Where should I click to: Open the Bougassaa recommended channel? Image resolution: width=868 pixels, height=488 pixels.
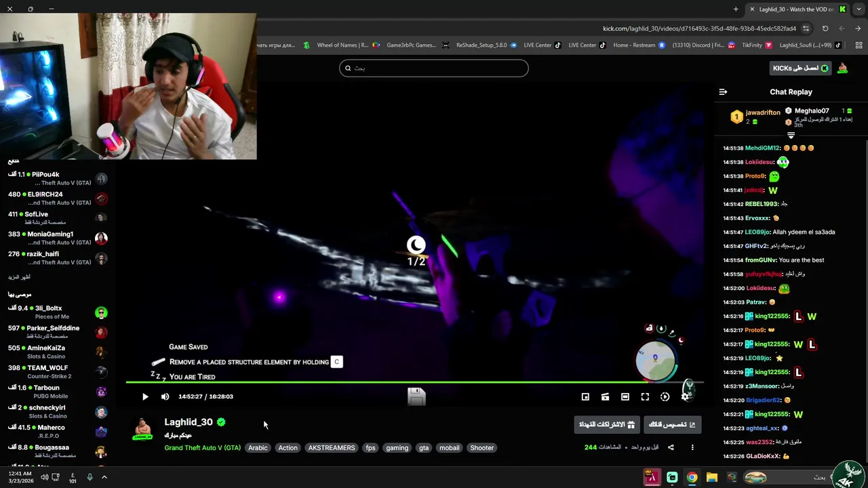[57, 451]
